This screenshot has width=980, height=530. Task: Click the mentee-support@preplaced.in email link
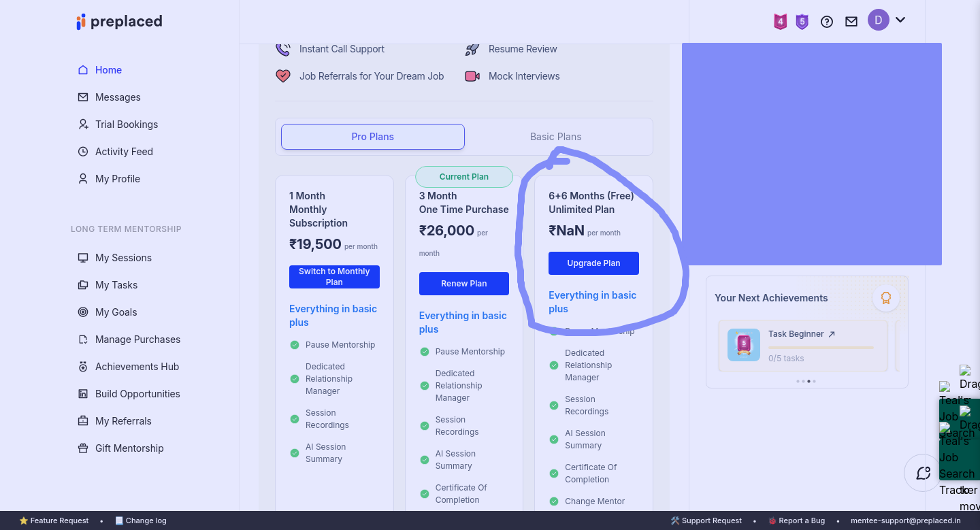[906, 520]
